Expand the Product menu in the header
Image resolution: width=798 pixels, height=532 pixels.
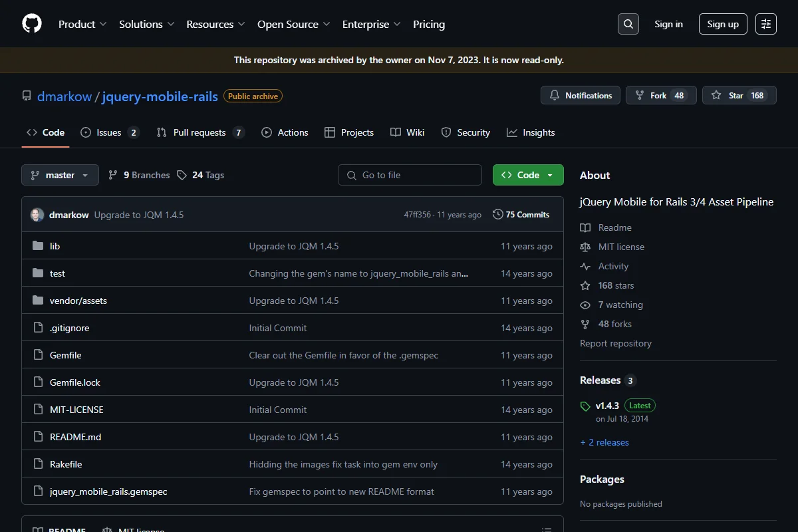(x=82, y=24)
